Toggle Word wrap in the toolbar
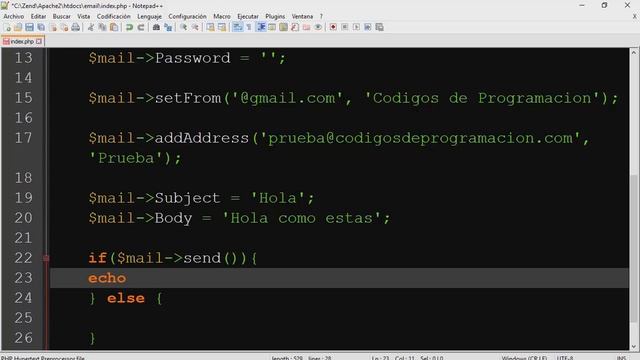This screenshot has height=360, width=640. [237, 27]
